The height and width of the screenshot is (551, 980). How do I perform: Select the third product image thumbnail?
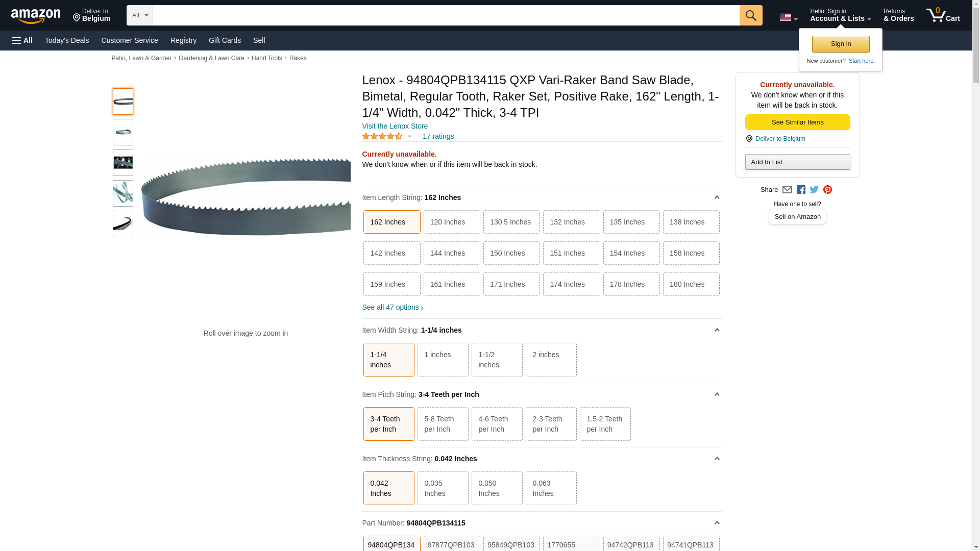click(123, 163)
